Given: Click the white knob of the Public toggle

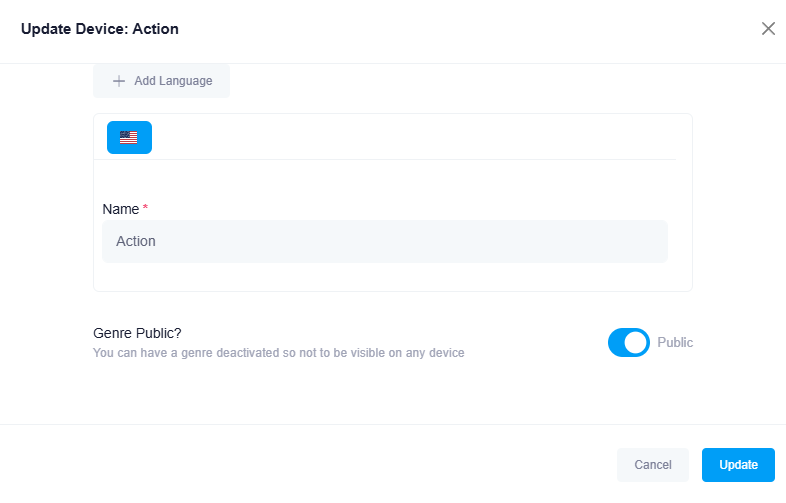Looking at the screenshot, I should (x=637, y=342).
